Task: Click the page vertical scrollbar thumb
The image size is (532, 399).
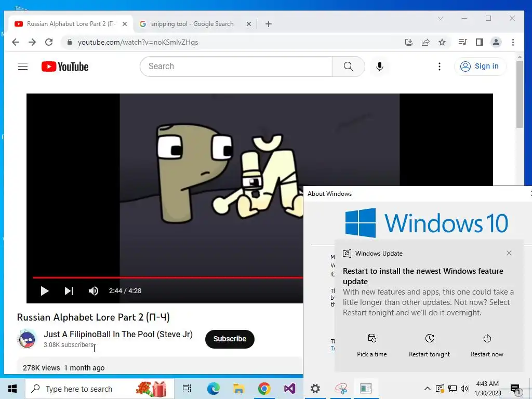Action: (520, 95)
